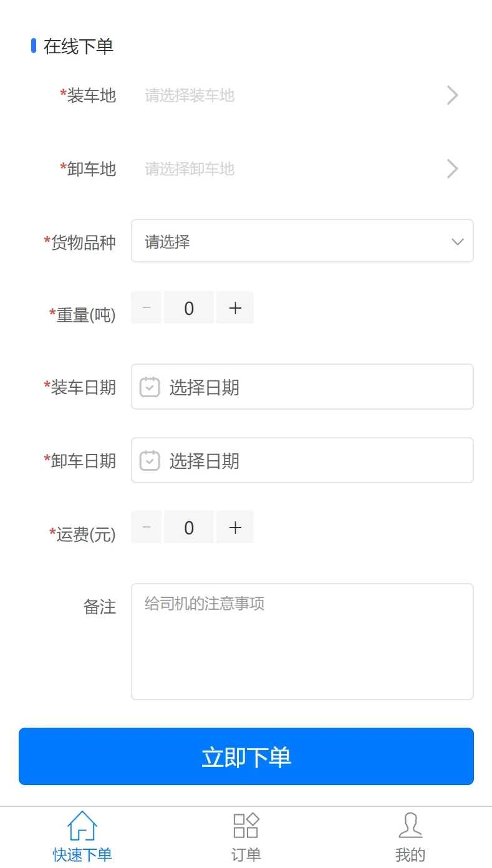
Task: Open the calendar icon next to 卸车日期
Action: 149,460
